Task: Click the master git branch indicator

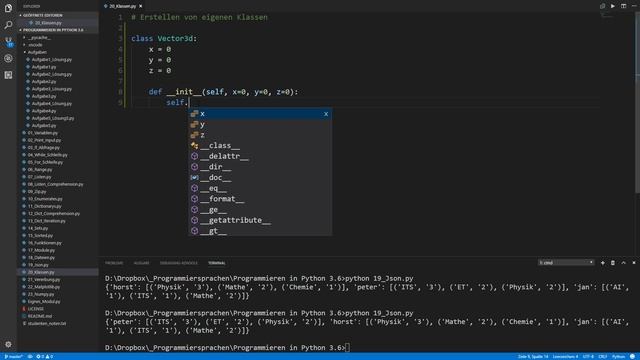Action: click(x=13, y=356)
